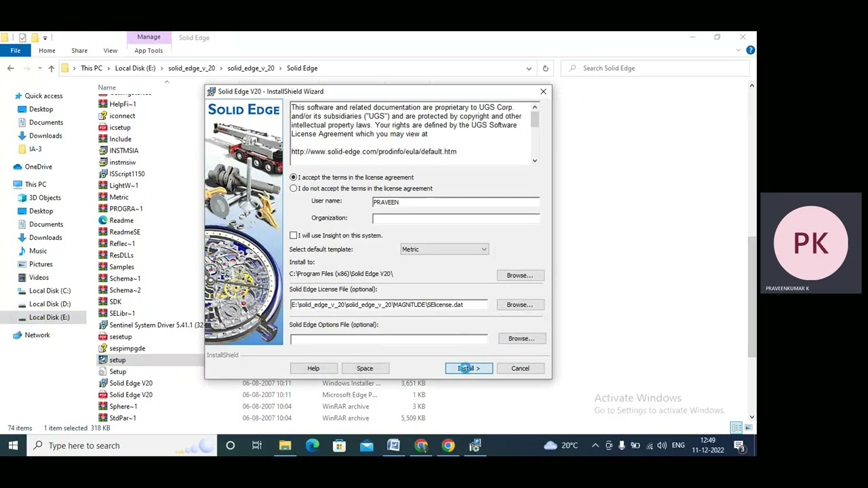
Task: Open Mail app from the taskbar
Action: 366,445
